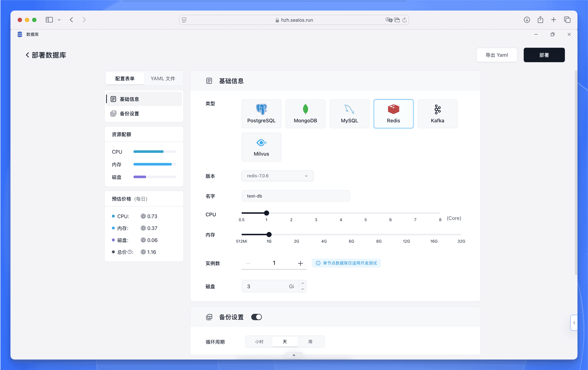Toggle the 备份设置 switch off

click(256, 317)
